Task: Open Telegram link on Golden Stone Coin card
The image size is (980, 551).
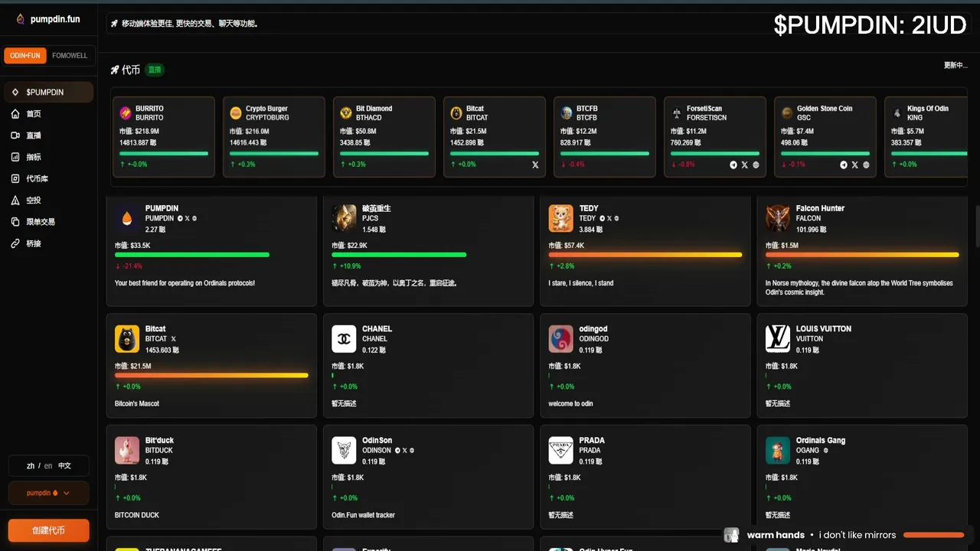Action: (x=844, y=165)
